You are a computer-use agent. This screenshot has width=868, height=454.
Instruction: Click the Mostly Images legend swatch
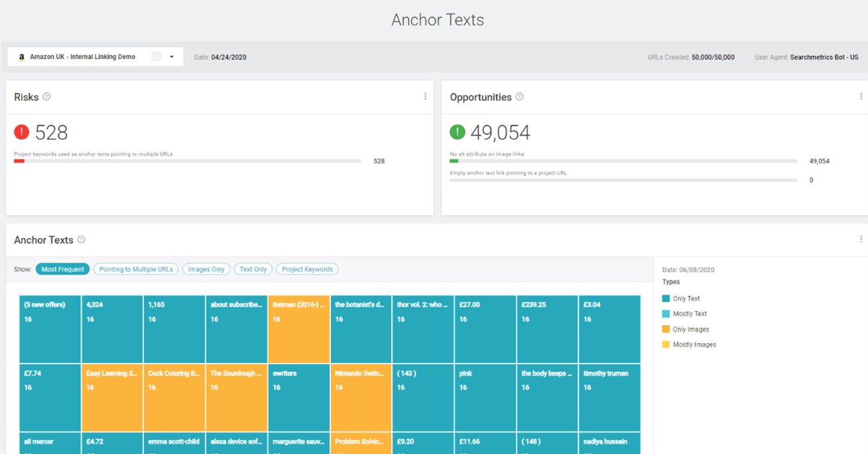(665, 344)
